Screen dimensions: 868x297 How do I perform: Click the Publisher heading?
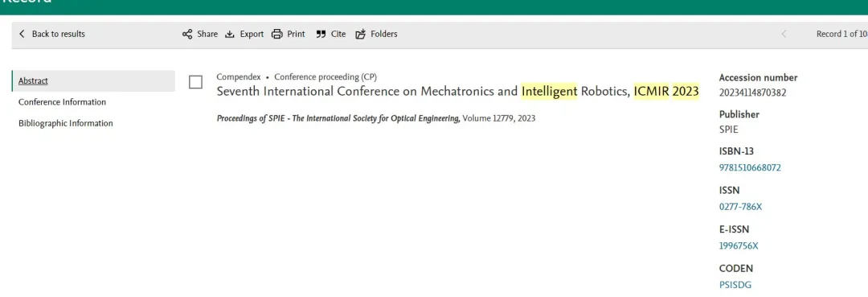pyautogui.click(x=739, y=114)
